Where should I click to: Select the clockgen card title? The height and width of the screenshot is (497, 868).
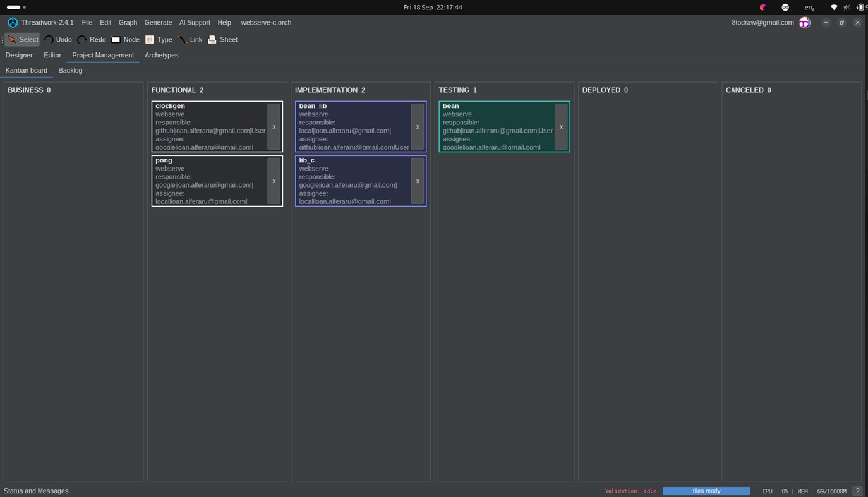coord(170,106)
